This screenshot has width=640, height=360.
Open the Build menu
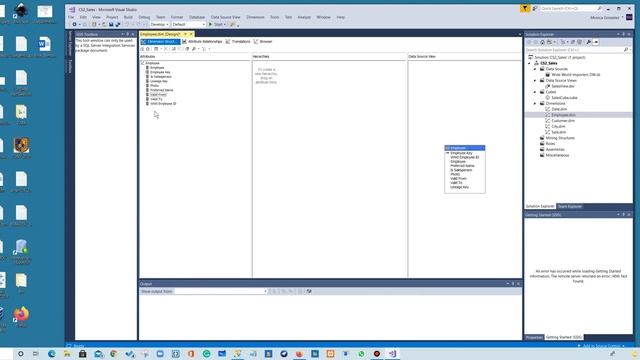click(128, 17)
